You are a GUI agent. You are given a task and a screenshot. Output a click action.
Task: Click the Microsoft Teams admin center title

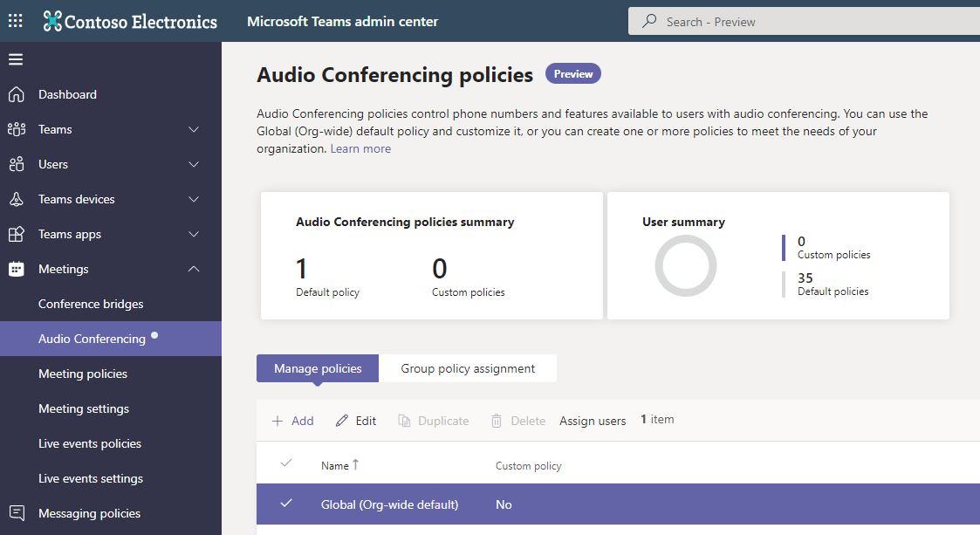(342, 21)
